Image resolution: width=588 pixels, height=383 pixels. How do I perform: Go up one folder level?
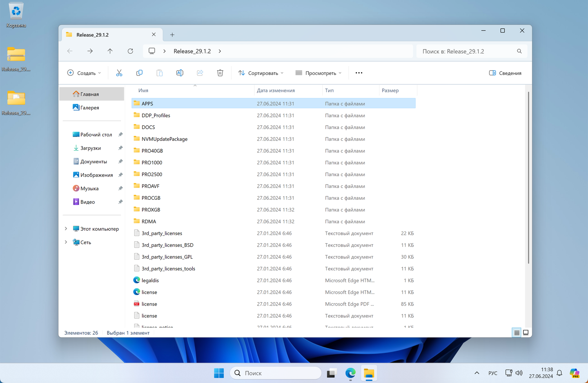(110, 51)
